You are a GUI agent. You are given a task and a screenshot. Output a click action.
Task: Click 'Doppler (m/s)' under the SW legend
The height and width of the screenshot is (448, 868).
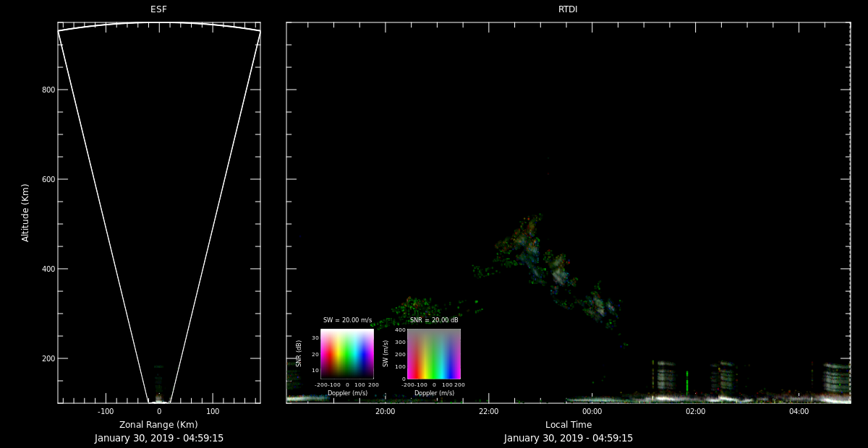434,393
